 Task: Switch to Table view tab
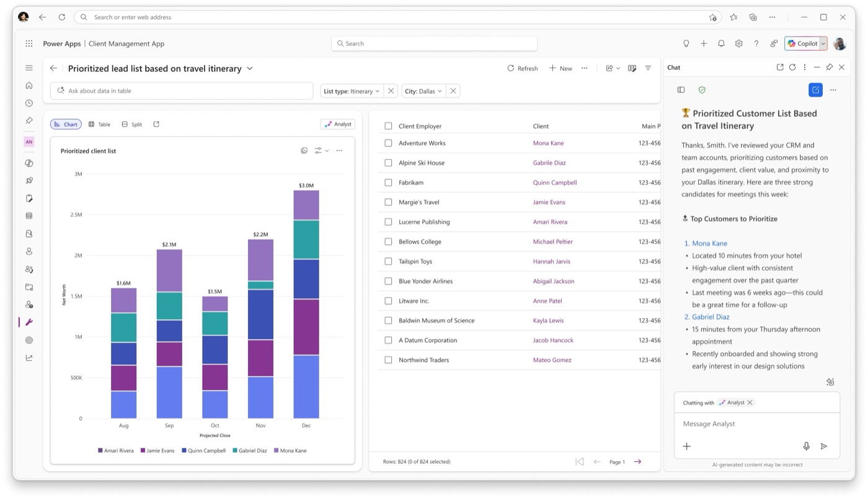click(99, 124)
